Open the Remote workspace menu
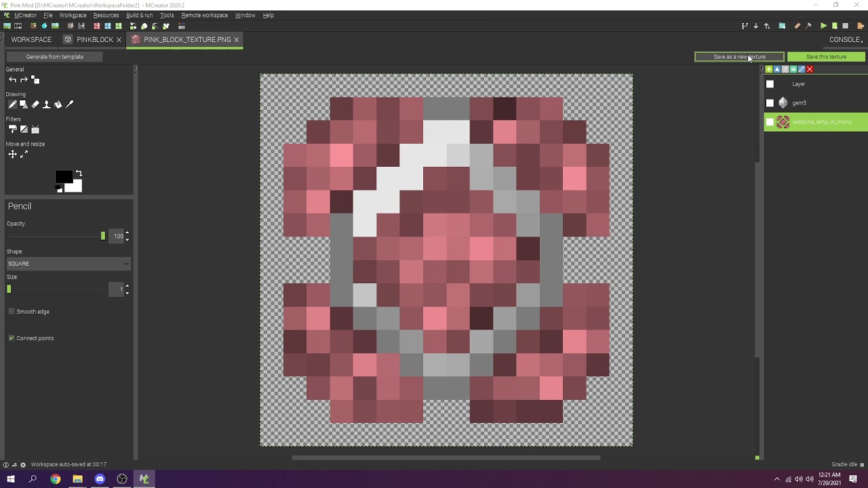The image size is (868, 488). pos(205,15)
